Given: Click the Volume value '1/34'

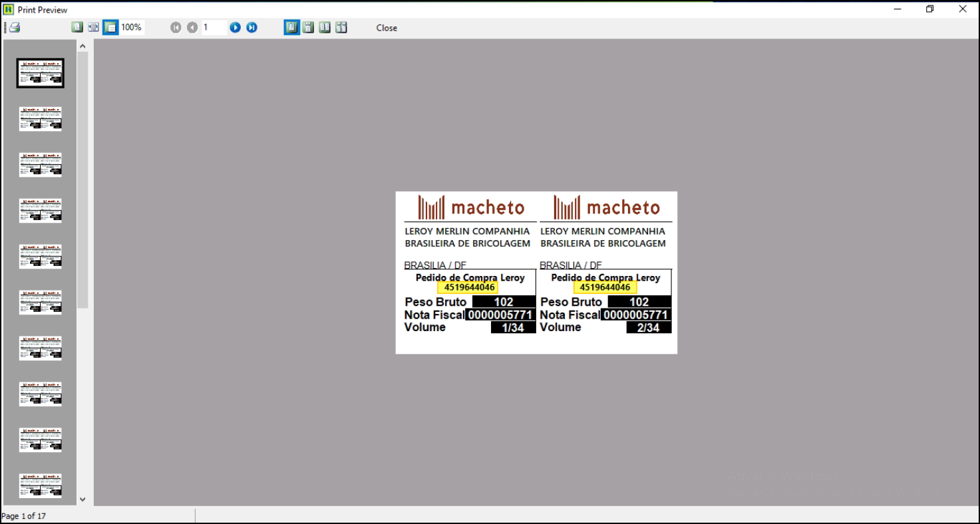Looking at the screenshot, I should pyautogui.click(x=513, y=328).
